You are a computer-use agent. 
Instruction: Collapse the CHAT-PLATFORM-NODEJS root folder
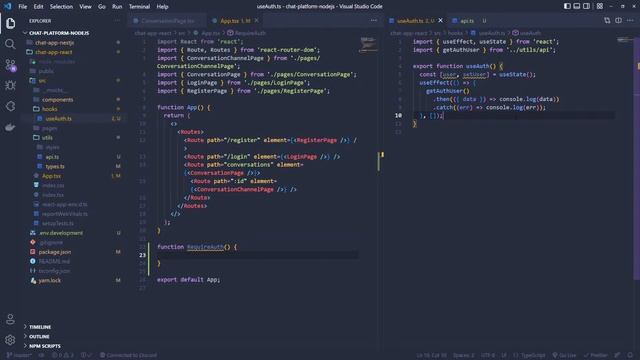59,33
